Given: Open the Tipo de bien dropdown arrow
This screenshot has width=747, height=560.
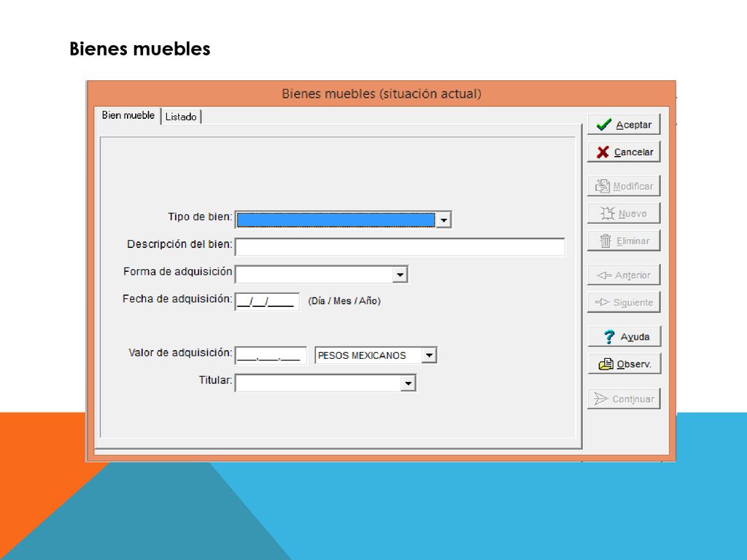Looking at the screenshot, I should pos(444,220).
